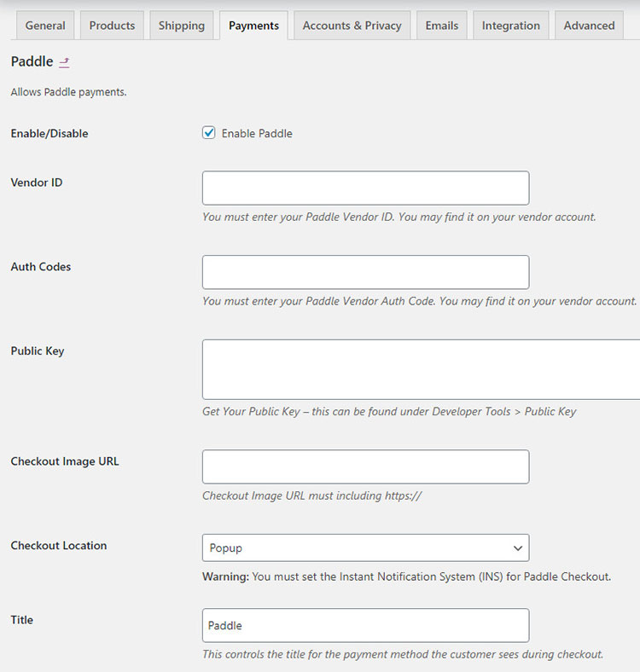Click the Title field containing Paddle

point(365,625)
